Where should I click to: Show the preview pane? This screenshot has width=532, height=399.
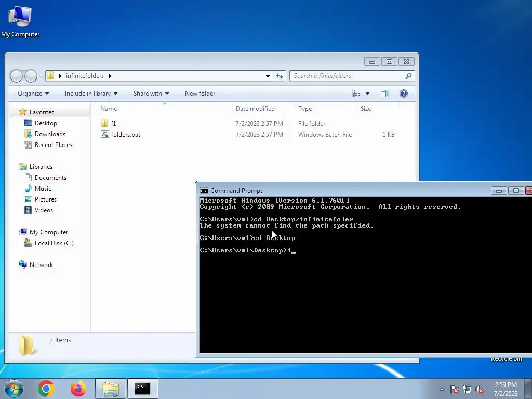[385, 94]
